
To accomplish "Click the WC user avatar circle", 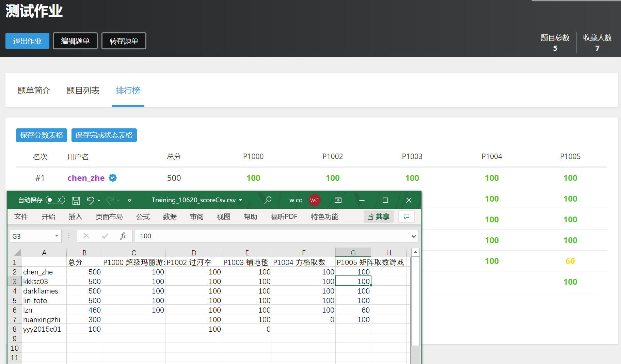I will pyautogui.click(x=314, y=200).
